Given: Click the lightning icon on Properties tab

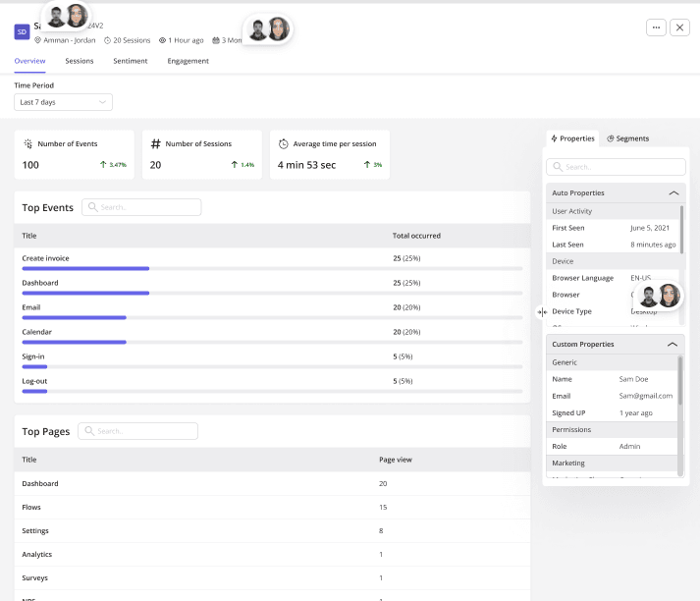Looking at the screenshot, I should 554,138.
